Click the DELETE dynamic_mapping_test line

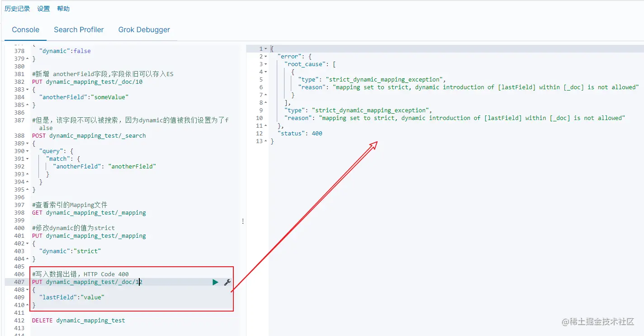pyautogui.click(x=79, y=321)
